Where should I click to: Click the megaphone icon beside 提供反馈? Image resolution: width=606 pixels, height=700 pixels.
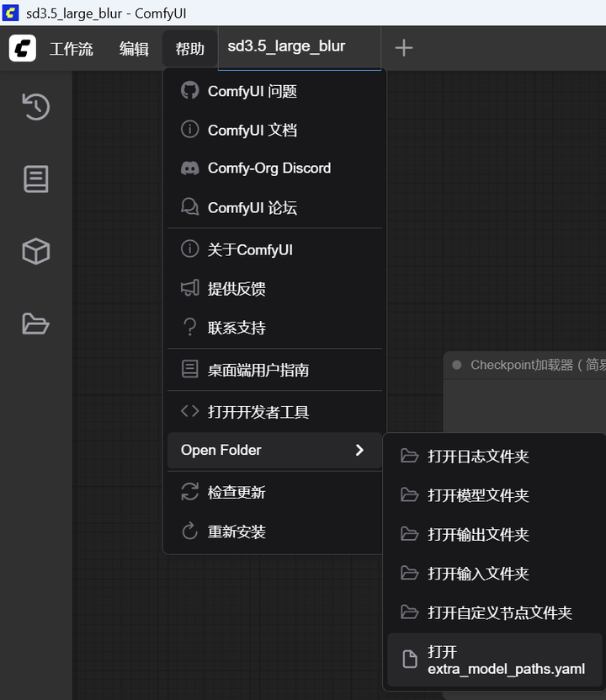(x=189, y=288)
